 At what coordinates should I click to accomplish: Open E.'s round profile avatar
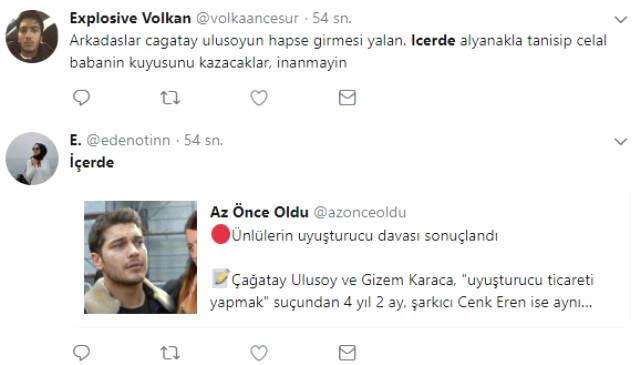(32, 158)
